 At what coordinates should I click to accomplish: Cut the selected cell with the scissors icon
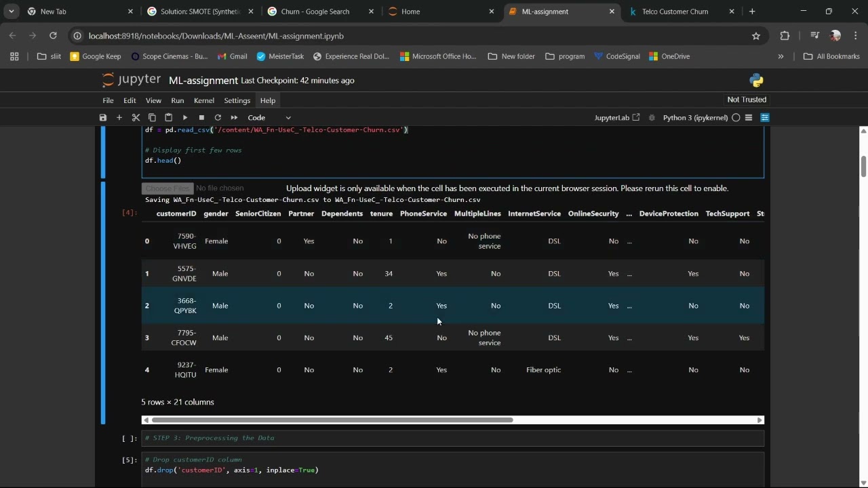click(136, 118)
